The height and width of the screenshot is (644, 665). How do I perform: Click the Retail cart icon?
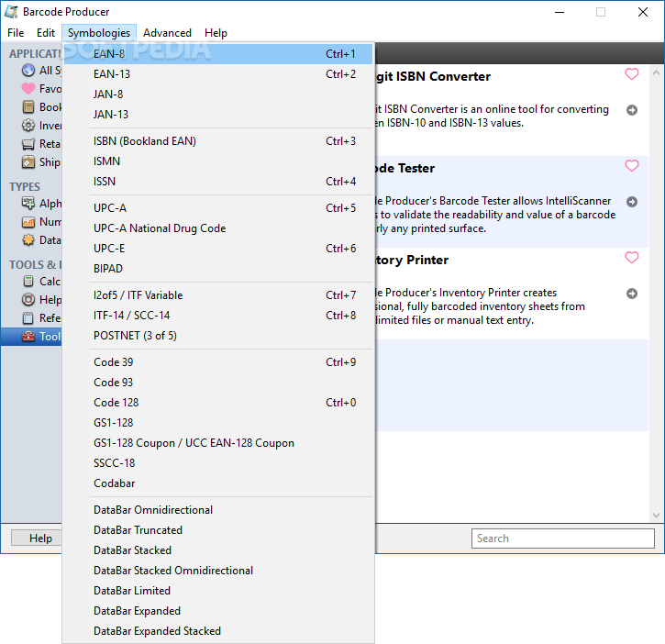coord(28,144)
